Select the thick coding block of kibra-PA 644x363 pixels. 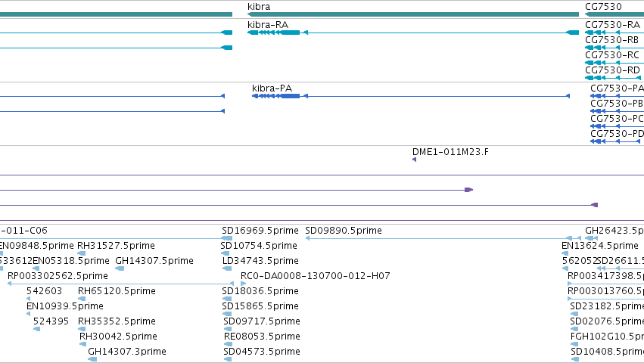[291, 96]
